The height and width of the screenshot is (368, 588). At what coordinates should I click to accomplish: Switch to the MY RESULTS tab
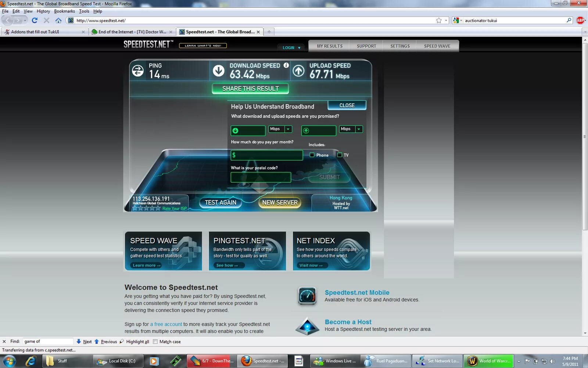330,46
